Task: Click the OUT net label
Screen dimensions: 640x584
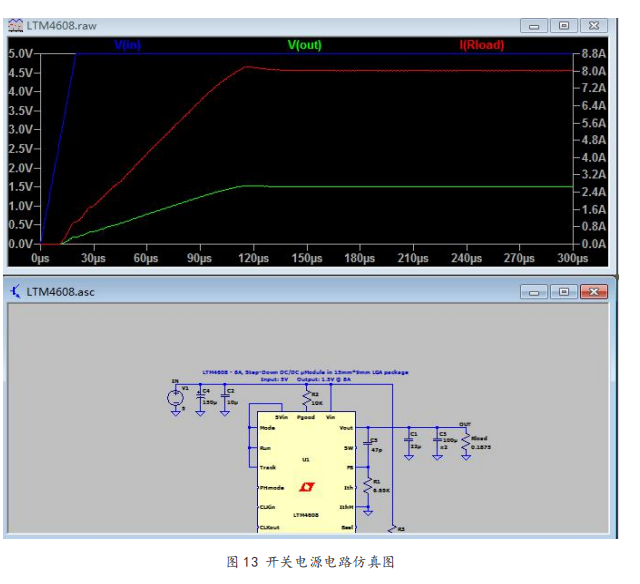Action: pyautogui.click(x=465, y=424)
